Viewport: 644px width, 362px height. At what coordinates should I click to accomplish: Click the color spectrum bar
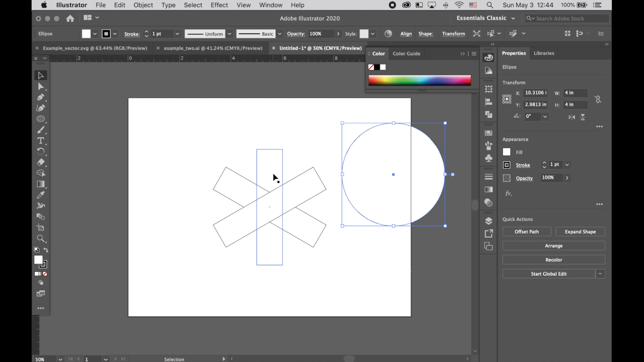point(419,80)
